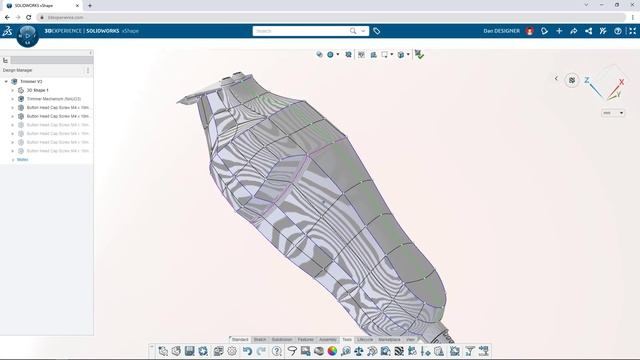Switch to the Sketch tab
Screen dimensions: 640x360
[x=260, y=340]
